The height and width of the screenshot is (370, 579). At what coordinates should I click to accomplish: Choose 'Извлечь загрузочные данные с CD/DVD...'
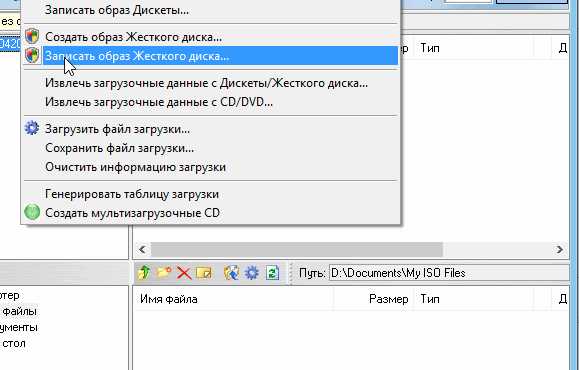(x=210, y=102)
